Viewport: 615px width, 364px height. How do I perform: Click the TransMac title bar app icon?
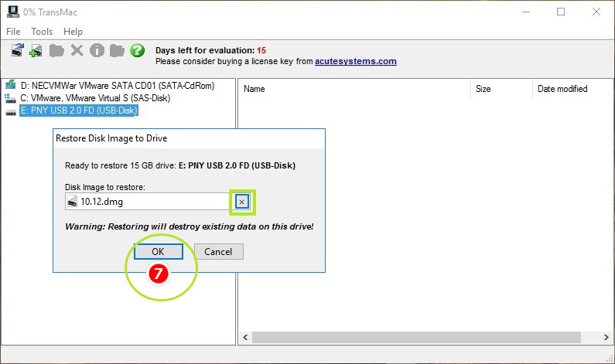click(13, 12)
